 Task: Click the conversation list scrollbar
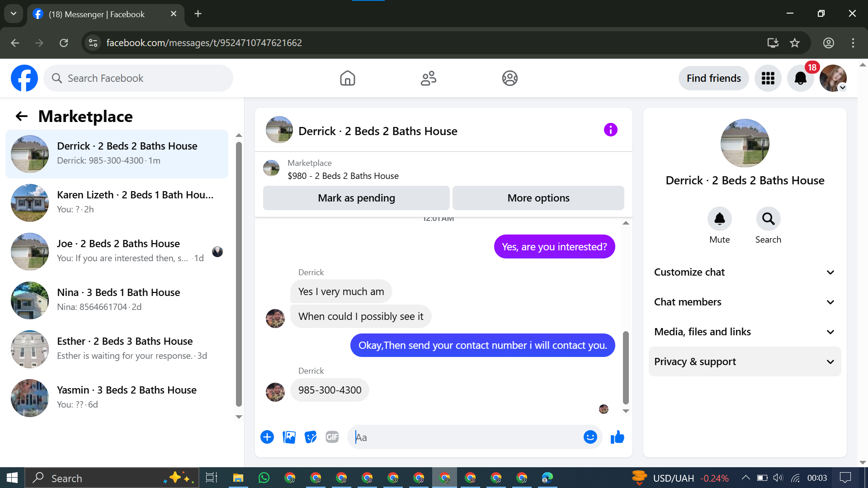(x=239, y=274)
